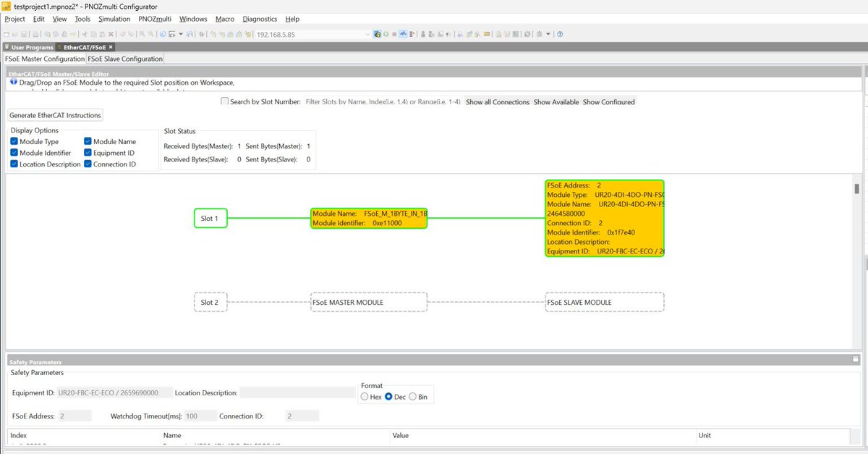Click the slot filter input field
The image size is (868, 454).
tap(383, 102)
